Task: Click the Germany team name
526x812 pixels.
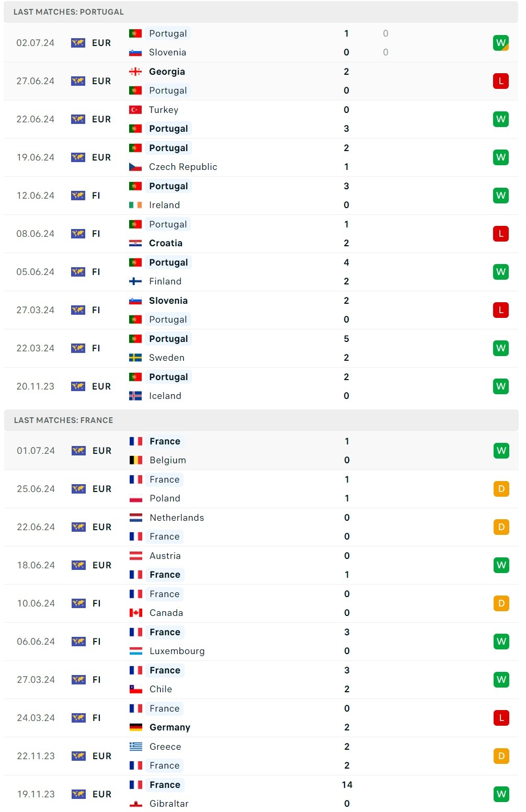Action: click(169, 727)
